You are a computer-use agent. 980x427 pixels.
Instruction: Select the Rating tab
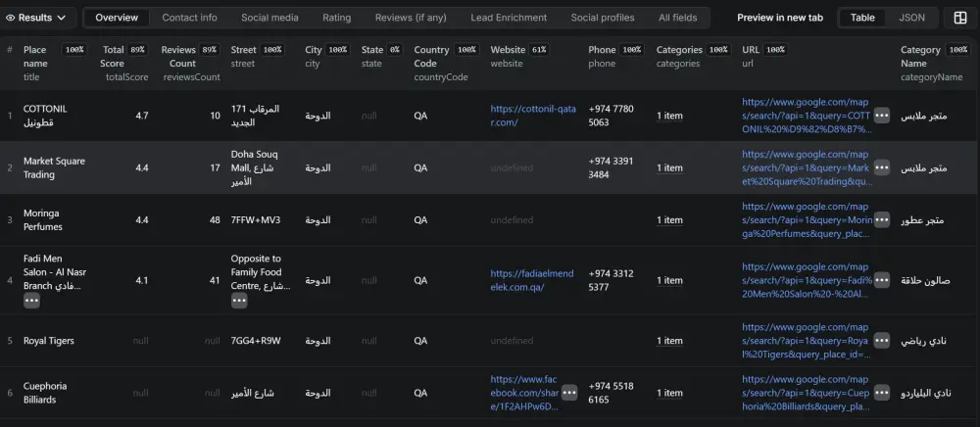pyautogui.click(x=337, y=18)
